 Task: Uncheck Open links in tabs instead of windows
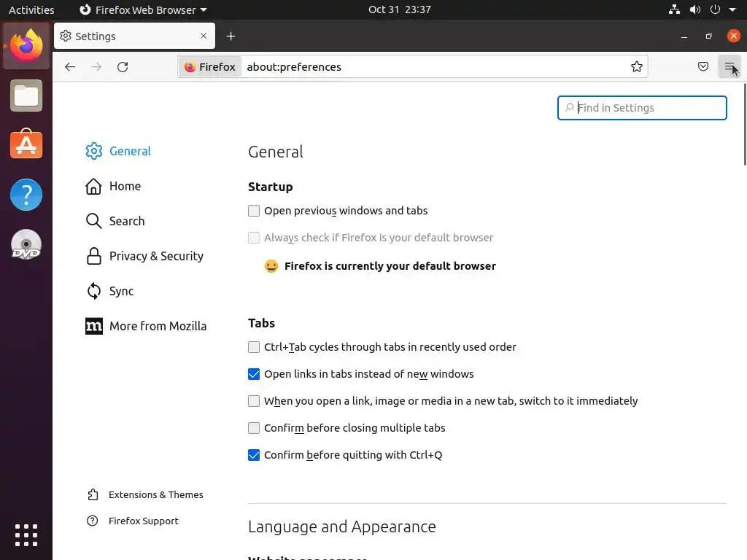(x=254, y=374)
